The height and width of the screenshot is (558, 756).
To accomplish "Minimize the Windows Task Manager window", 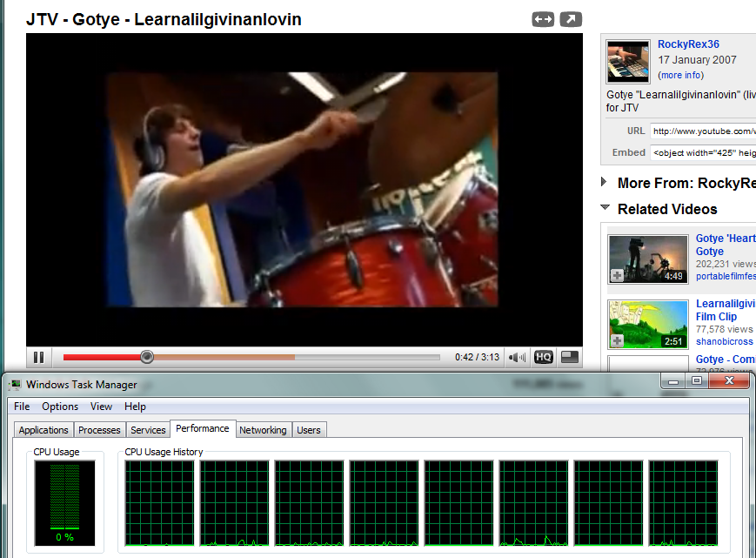I will [673, 381].
